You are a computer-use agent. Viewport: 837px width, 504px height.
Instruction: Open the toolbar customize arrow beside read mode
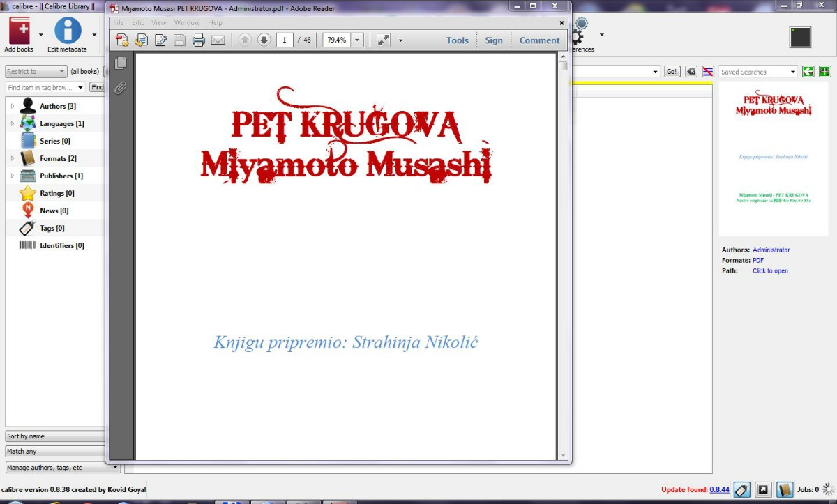400,40
